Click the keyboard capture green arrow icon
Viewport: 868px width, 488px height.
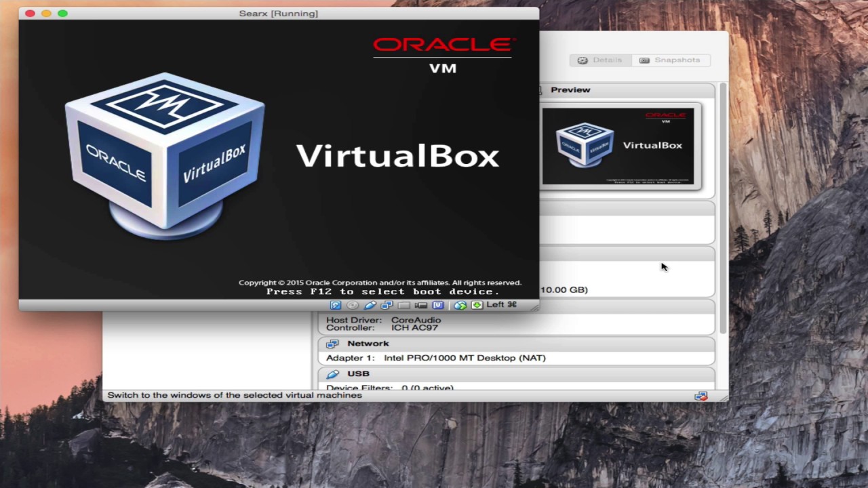coord(477,306)
